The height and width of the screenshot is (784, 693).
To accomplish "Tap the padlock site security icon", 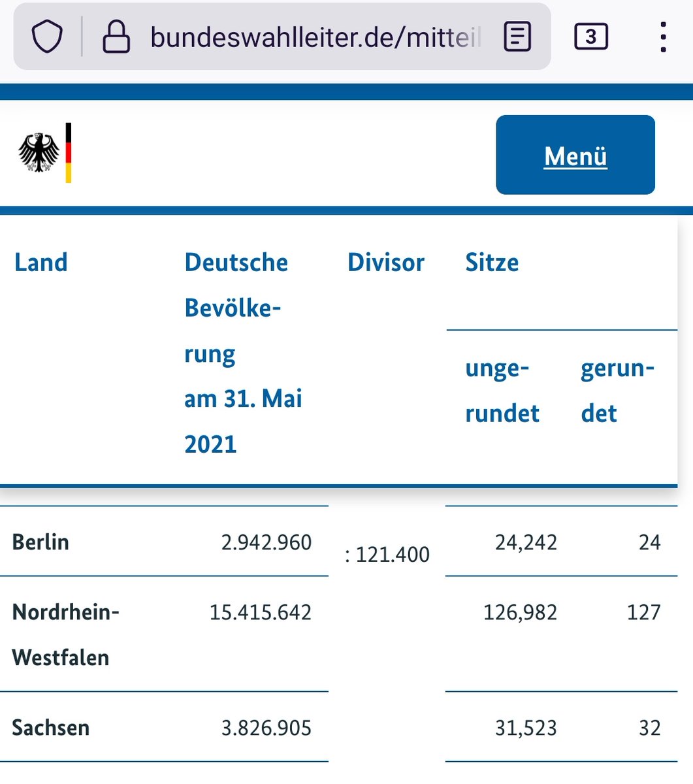I will [x=116, y=37].
